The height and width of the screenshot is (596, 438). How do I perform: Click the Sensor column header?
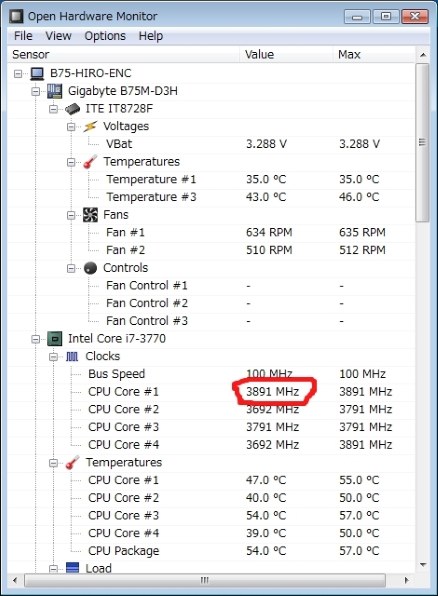pyautogui.click(x=124, y=54)
